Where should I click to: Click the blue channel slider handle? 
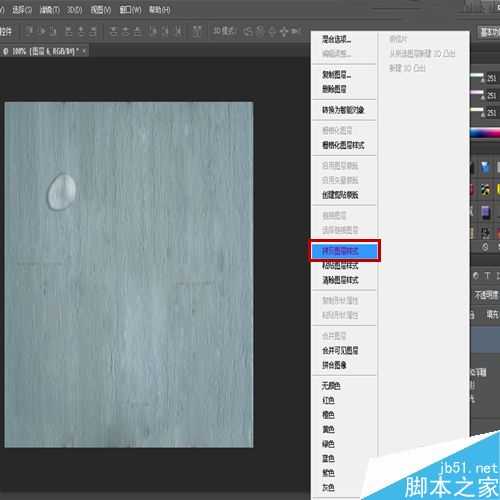click(482, 115)
